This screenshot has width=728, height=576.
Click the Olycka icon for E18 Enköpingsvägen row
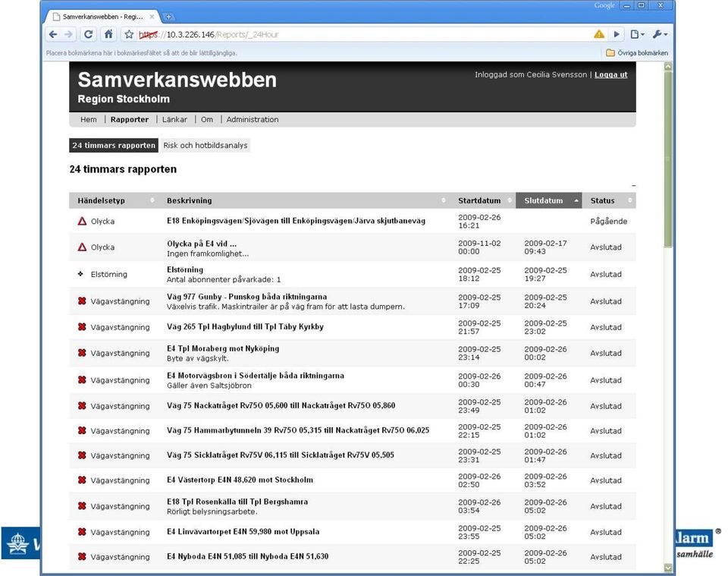pyautogui.click(x=82, y=221)
